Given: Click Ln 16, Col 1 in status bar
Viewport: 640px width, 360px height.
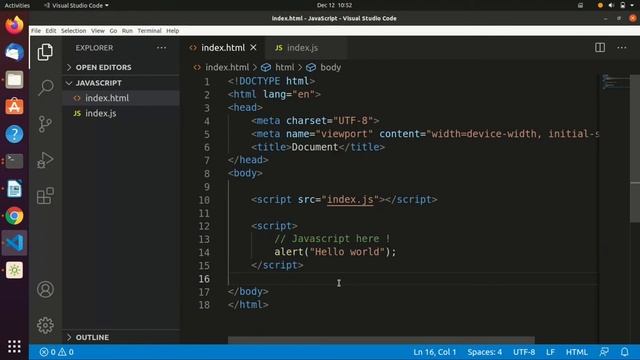Looking at the screenshot, I should pyautogui.click(x=434, y=352).
